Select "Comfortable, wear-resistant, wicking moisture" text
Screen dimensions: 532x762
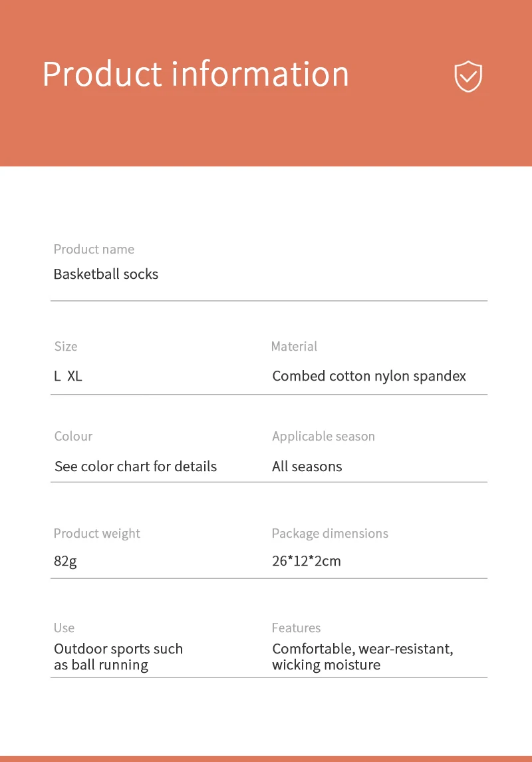pyautogui.click(x=362, y=657)
